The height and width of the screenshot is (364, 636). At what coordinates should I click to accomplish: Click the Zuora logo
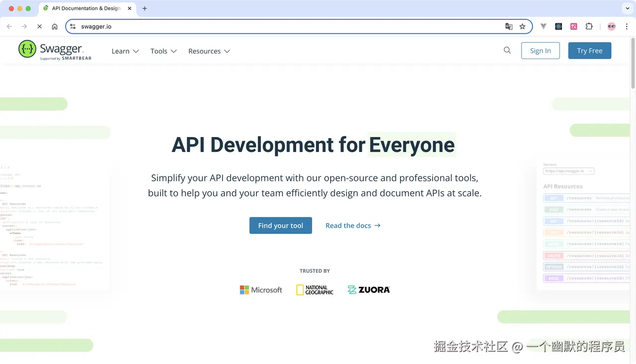coord(369,290)
